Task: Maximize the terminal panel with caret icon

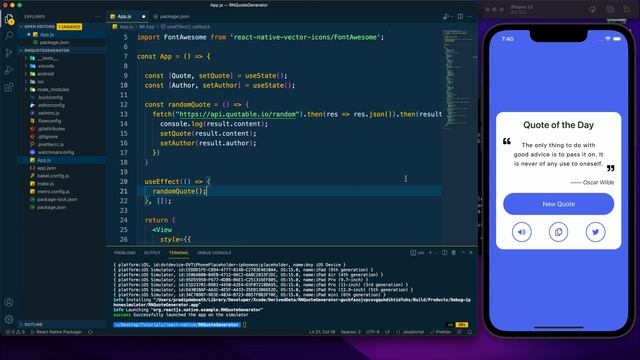Action: (x=463, y=253)
